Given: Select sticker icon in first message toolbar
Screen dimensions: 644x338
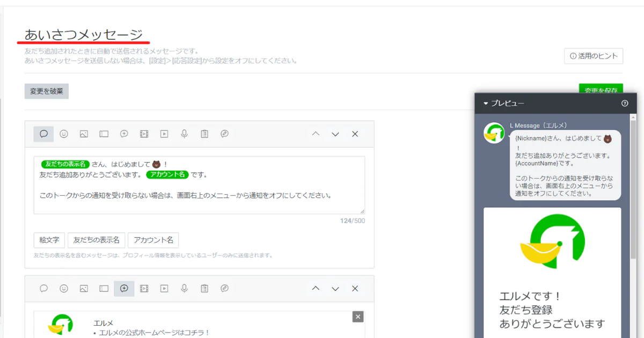Looking at the screenshot, I should (x=64, y=134).
